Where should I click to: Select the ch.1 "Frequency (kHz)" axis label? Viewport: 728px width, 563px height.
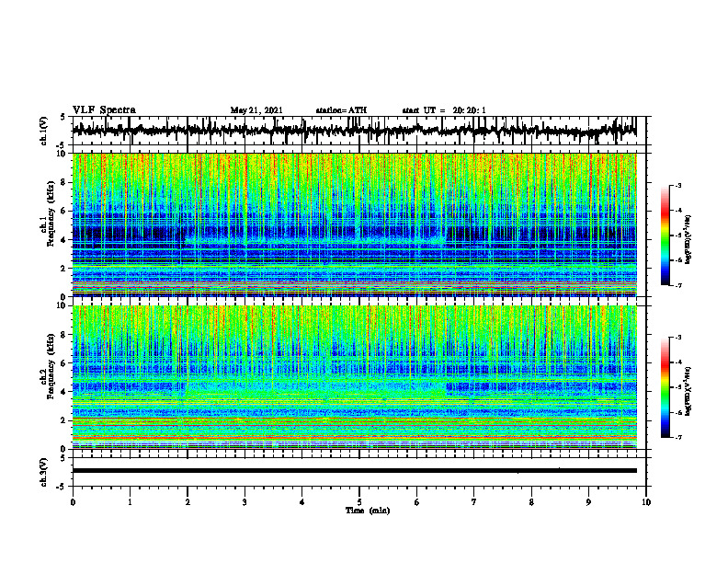tap(51, 213)
